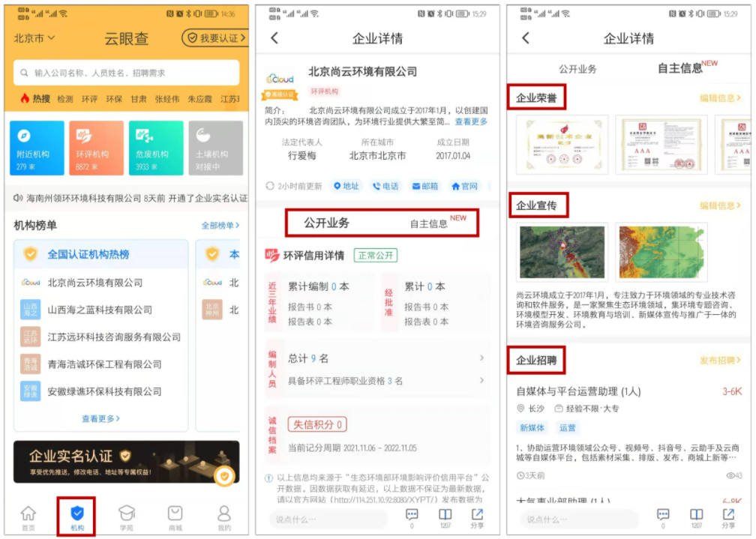Open the 高新技术企业 certificate thumbnail

click(562, 145)
